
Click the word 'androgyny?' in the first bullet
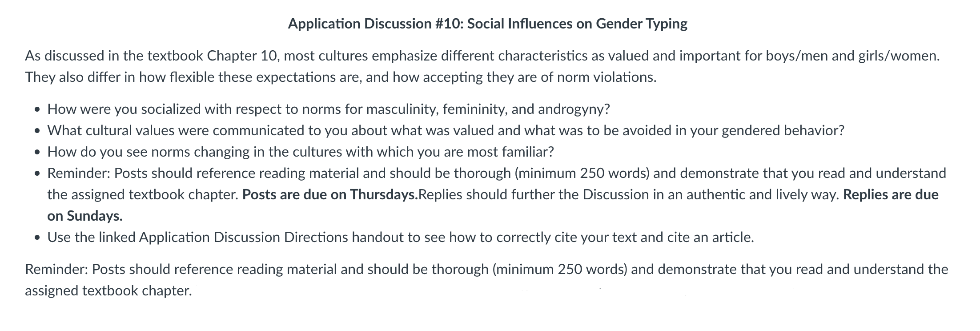(574, 109)
